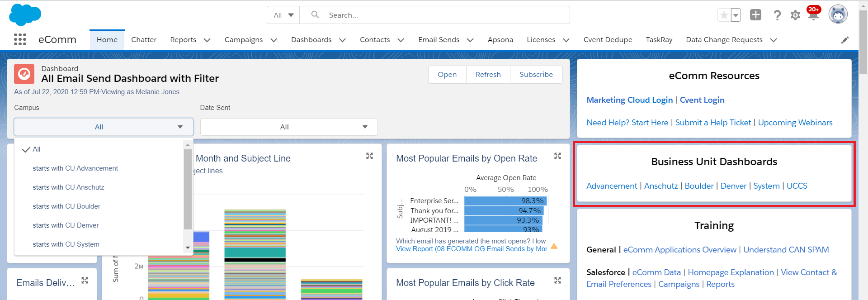Open the Upcoming Webinars link
This screenshot has height=300, width=868.
(795, 123)
